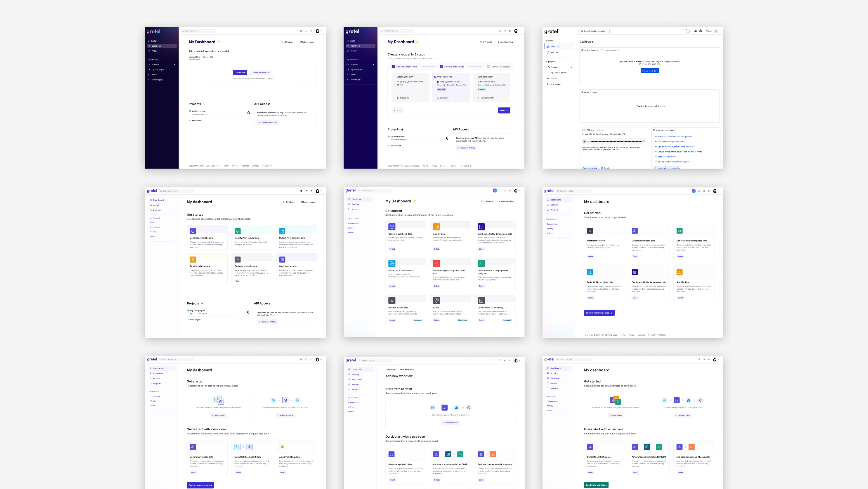868x489 pixels.
Task: Click the outlined plus icon beside Account
Action: coord(688,31)
